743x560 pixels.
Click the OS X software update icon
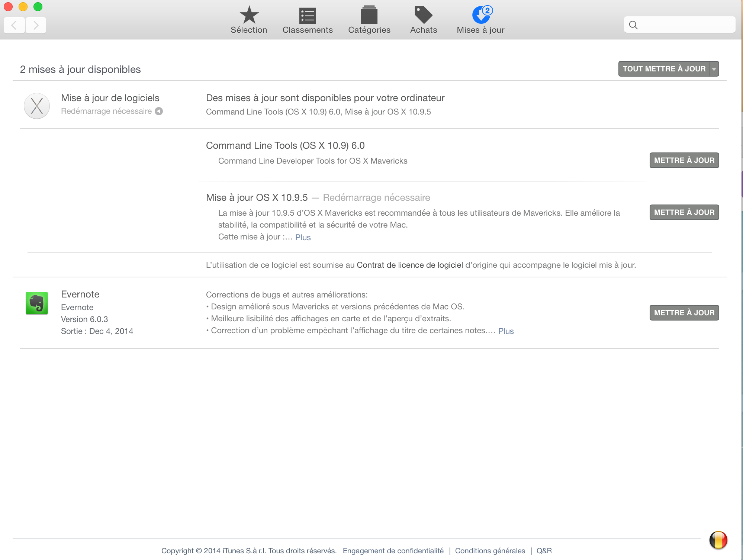point(37,106)
